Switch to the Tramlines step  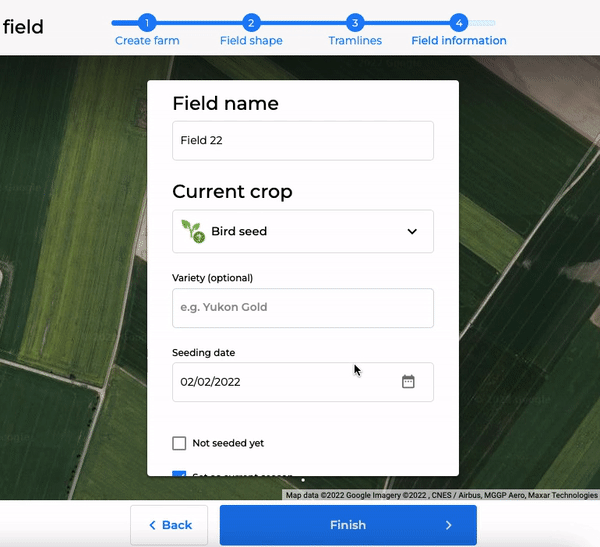355,41
